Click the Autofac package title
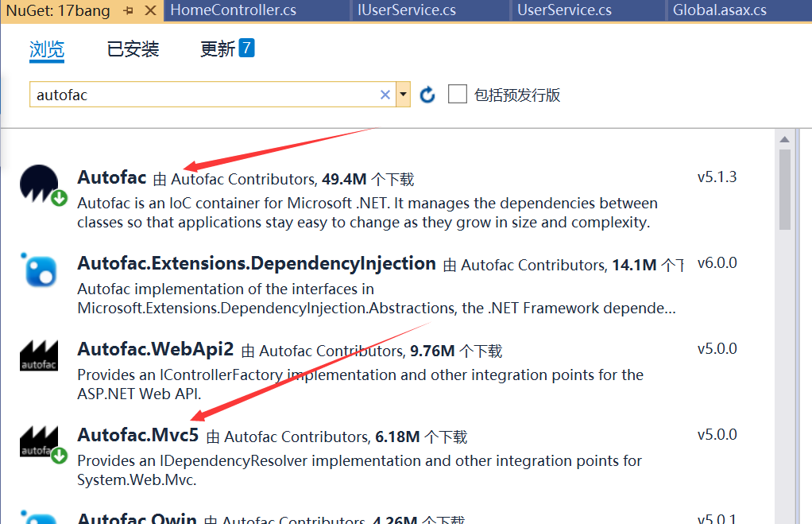The width and height of the screenshot is (812, 524). click(112, 177)
